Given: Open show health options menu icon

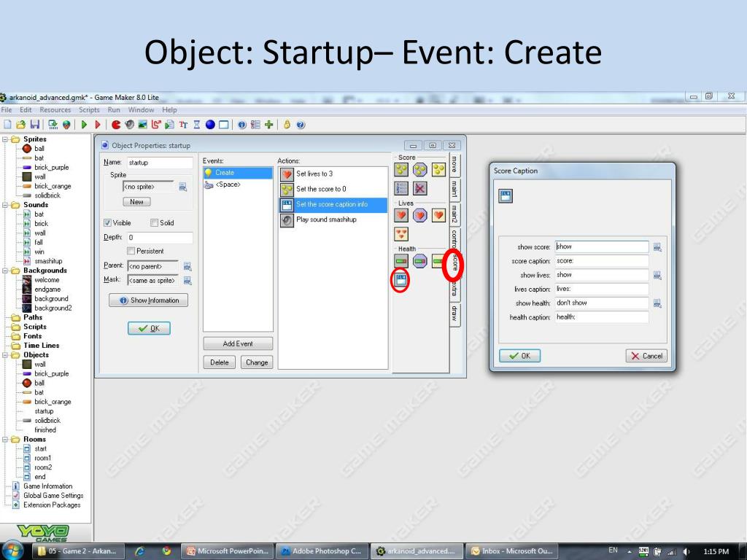Looking at the screenshot, I should point(657,303).
